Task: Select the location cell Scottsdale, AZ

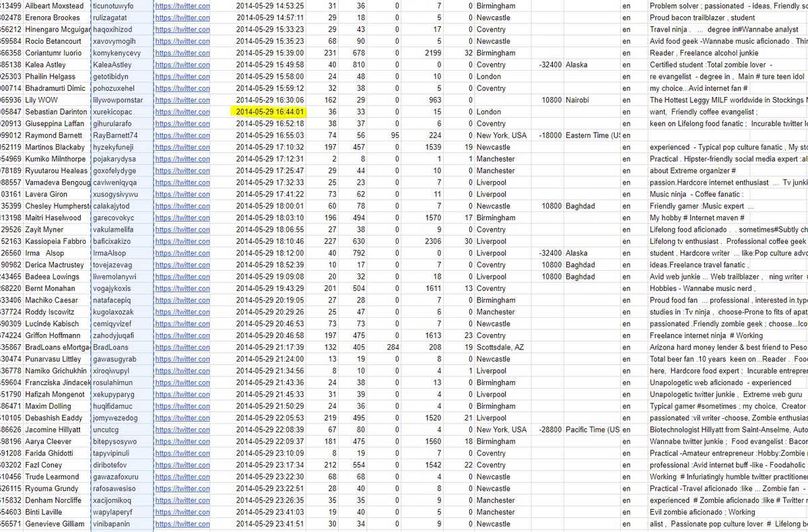Action: [x=500, y=347]
